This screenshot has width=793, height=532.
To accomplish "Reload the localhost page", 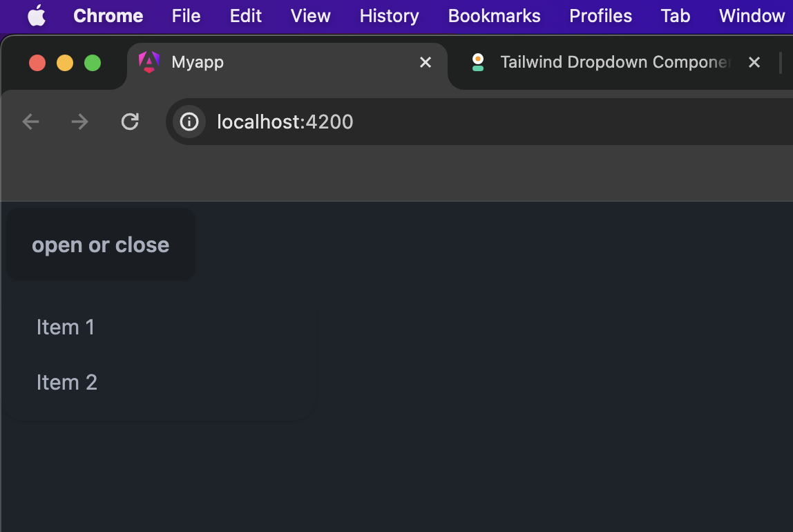I will click(x=130, y=122).
